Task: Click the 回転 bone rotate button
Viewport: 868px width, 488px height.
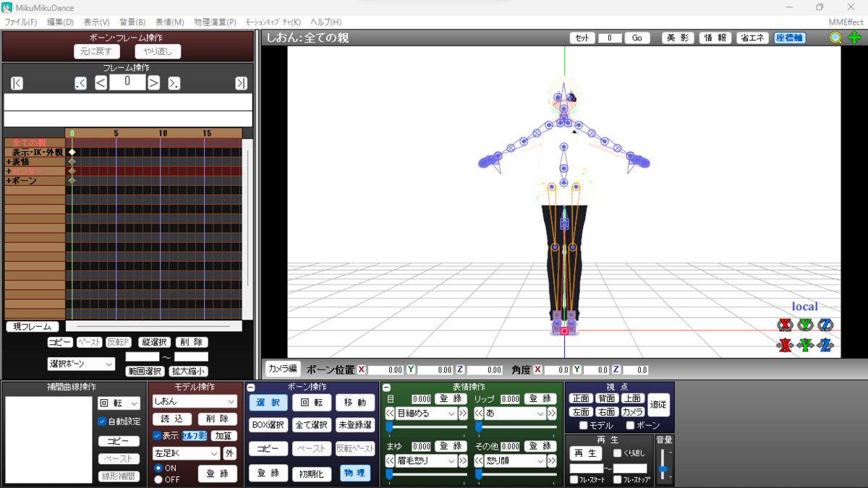Action: [312, 403]
